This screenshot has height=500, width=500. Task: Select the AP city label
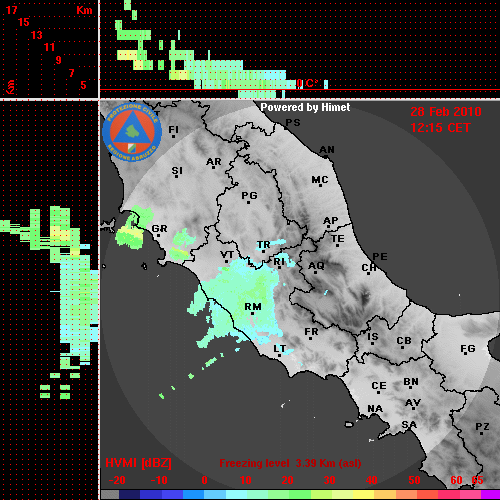(330, 221)
